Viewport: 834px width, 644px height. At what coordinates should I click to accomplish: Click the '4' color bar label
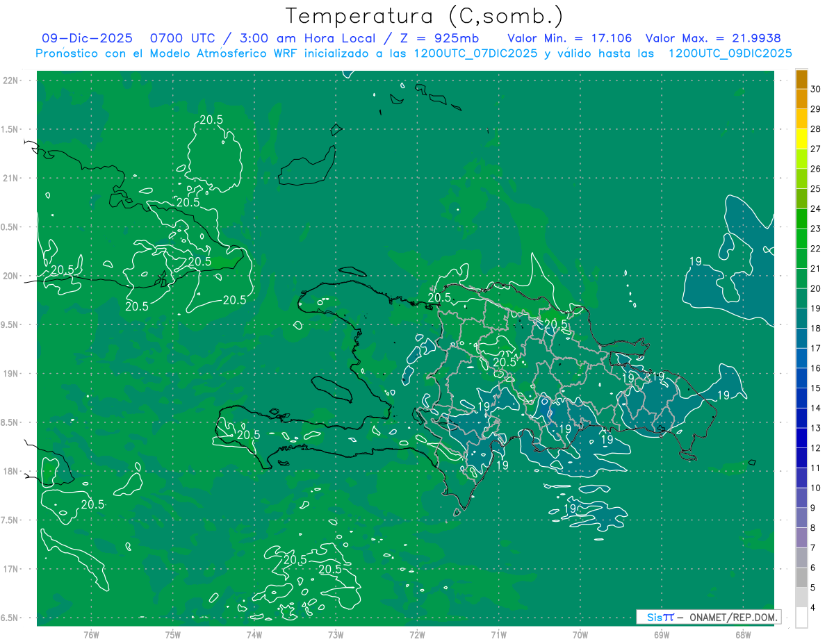pyautogui.click(x=814, y=608)
